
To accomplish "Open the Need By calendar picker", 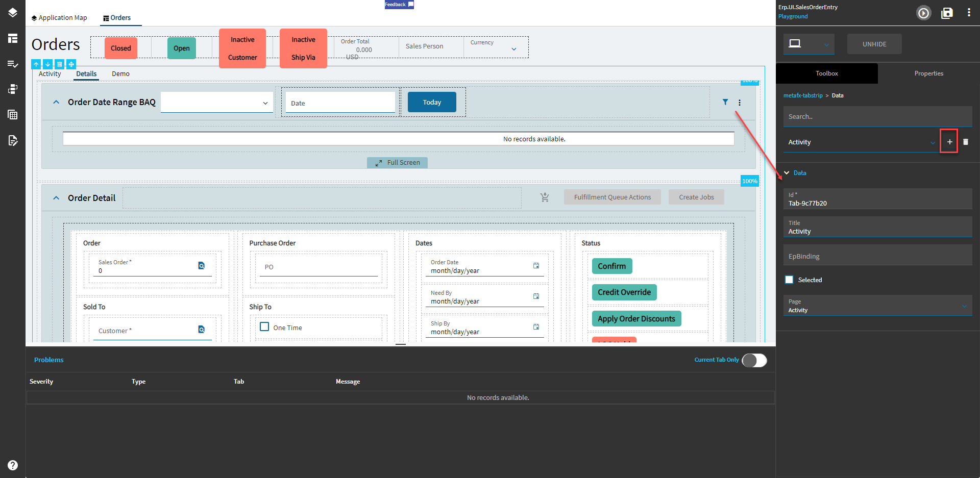I will (x=536, y=296).
